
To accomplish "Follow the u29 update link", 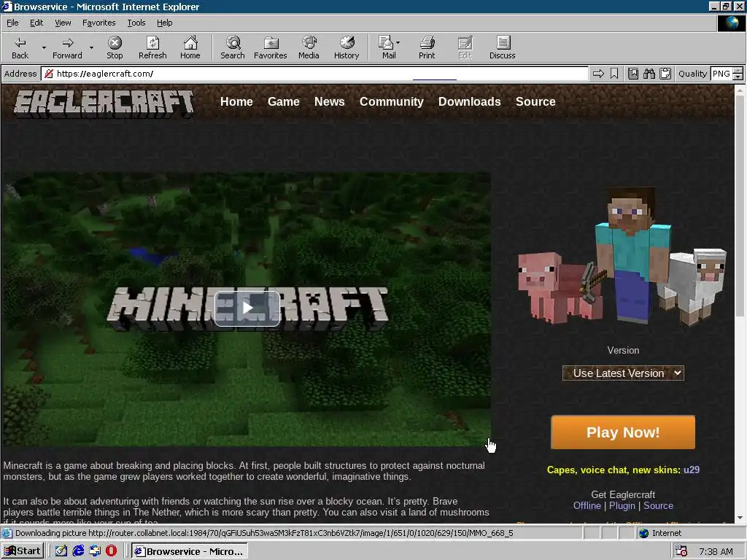I will point(692,470).
